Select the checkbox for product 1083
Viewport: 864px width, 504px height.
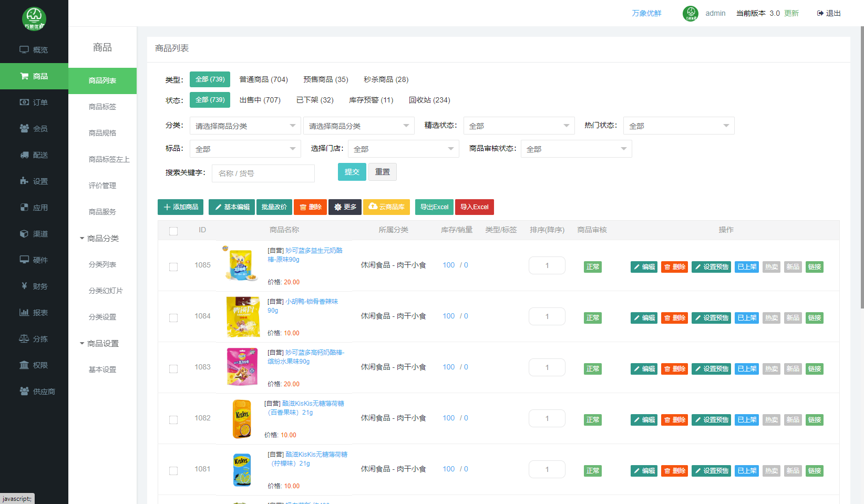[173, 369]
